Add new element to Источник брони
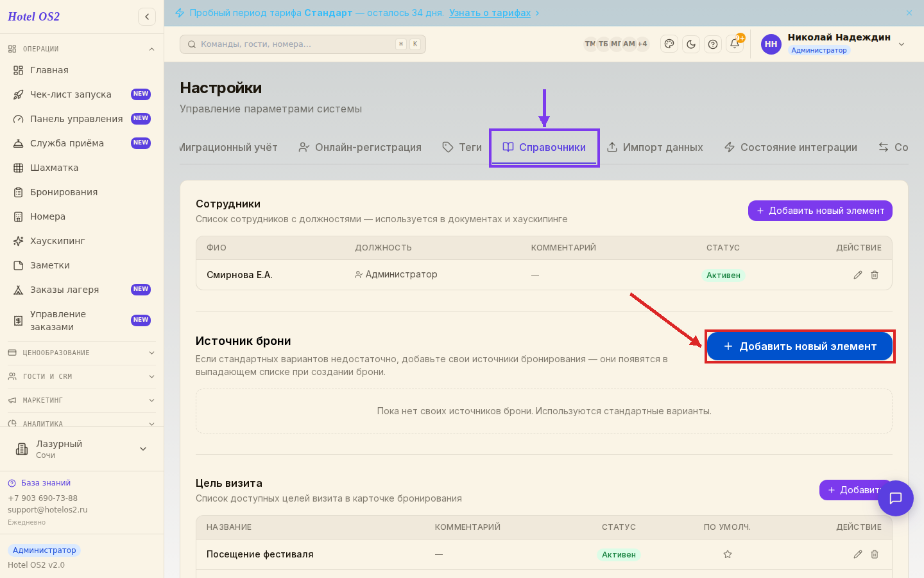This screenshot has height=578, width=924. [x=800, y=346]
